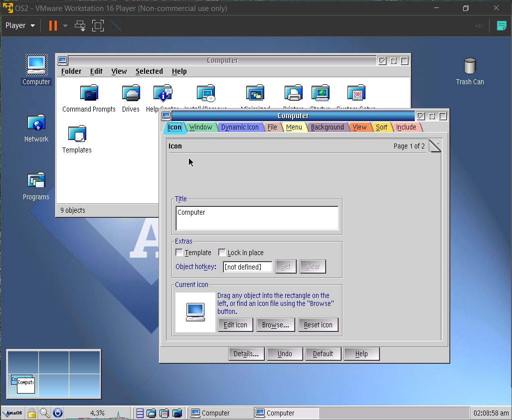This screenshot has width=512, height=420.
Task: Click the first Computer taskbar window button
Action: (x=221, y=413)
